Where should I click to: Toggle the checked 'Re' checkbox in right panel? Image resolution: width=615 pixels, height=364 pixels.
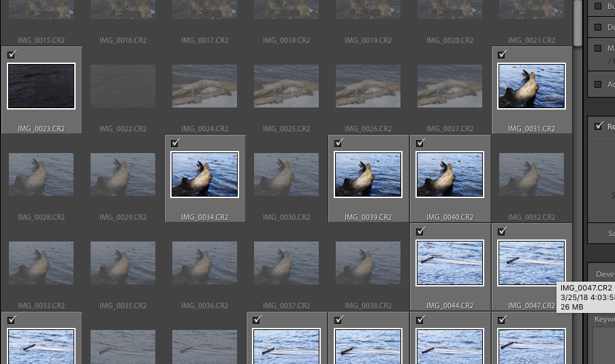click(x=599, y=126)
